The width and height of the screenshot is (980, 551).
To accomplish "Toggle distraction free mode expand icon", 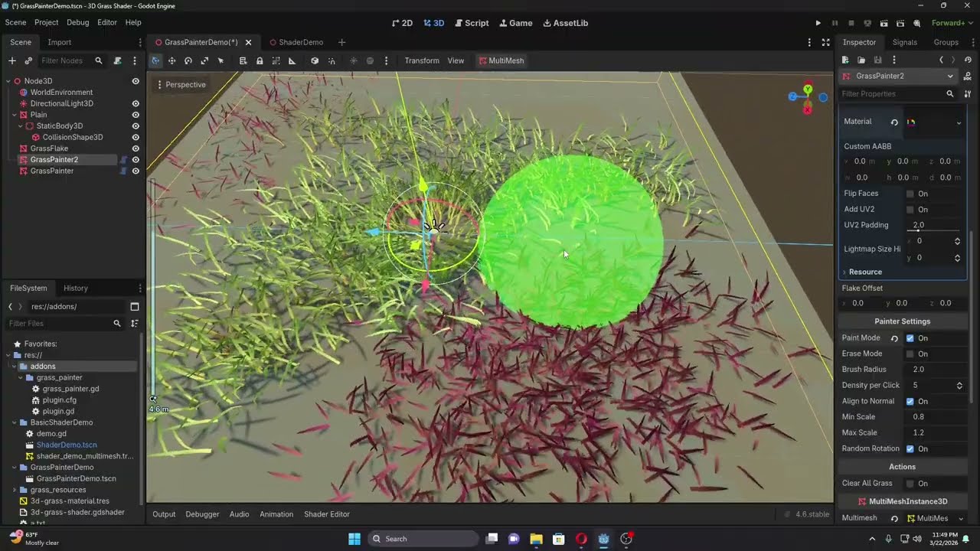I will coord(825,42).
